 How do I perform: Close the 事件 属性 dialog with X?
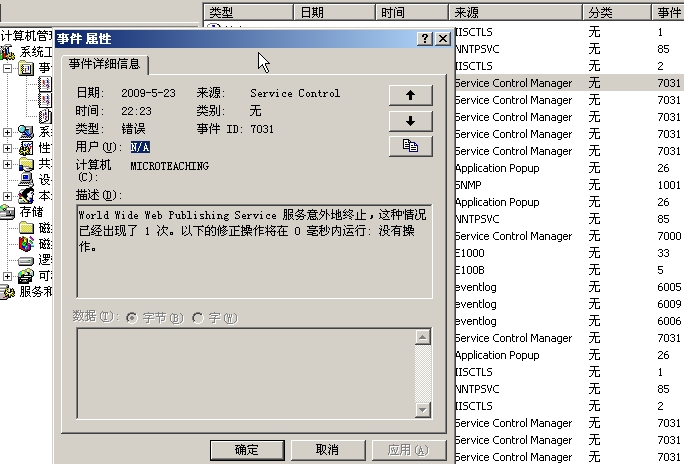(x=443, y=39)
